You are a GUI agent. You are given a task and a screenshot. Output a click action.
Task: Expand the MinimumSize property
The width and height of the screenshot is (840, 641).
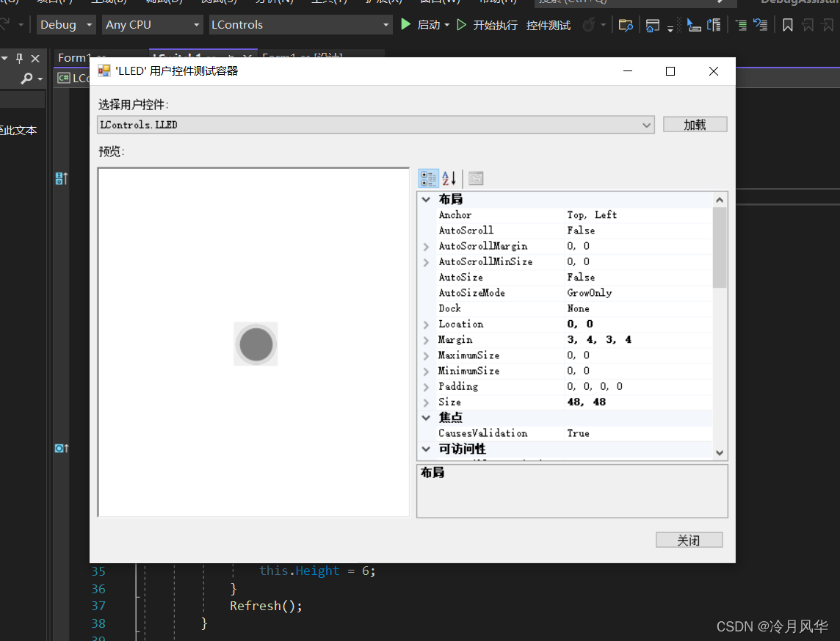point(427,372)
